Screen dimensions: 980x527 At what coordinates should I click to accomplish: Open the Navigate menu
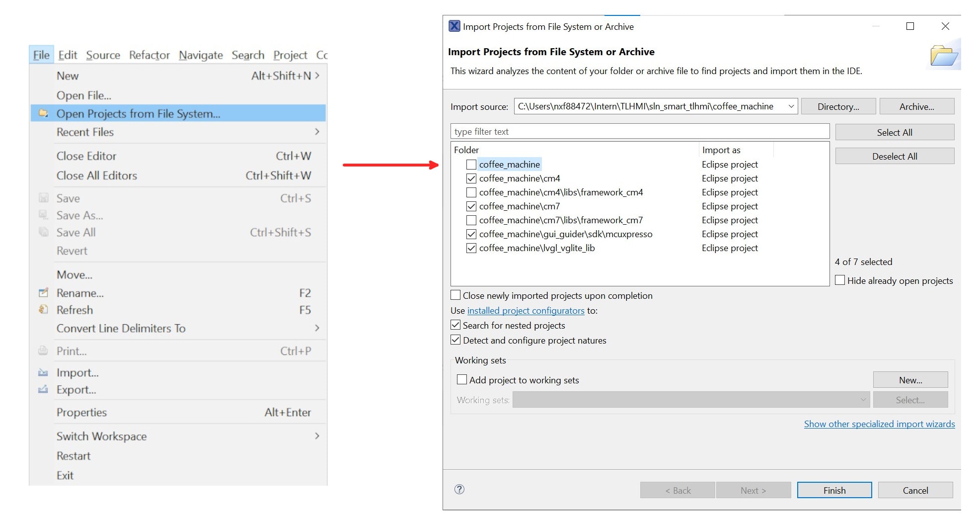tap(201, 55)
